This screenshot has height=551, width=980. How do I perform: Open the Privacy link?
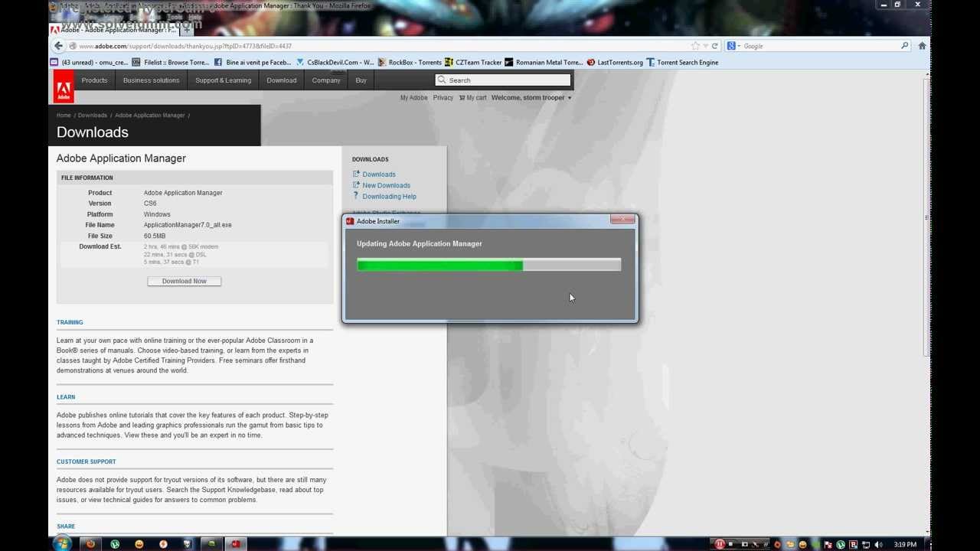point(443,98)
